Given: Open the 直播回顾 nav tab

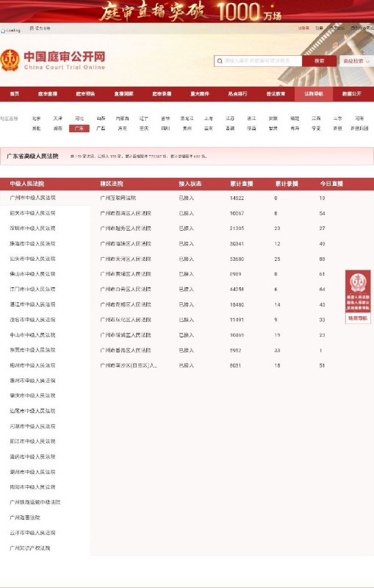Looking at the screenshot, I should tap(123, 94).
